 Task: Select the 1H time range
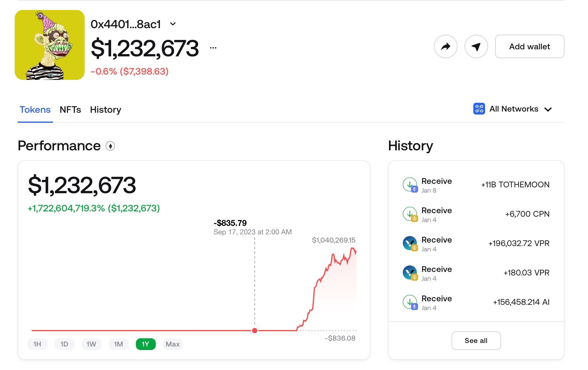point(37,344)
